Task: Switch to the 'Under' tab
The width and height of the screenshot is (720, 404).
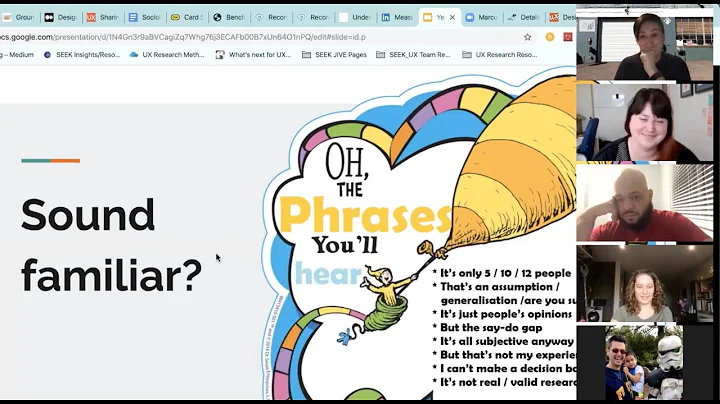Action: (x=354, y=17)
